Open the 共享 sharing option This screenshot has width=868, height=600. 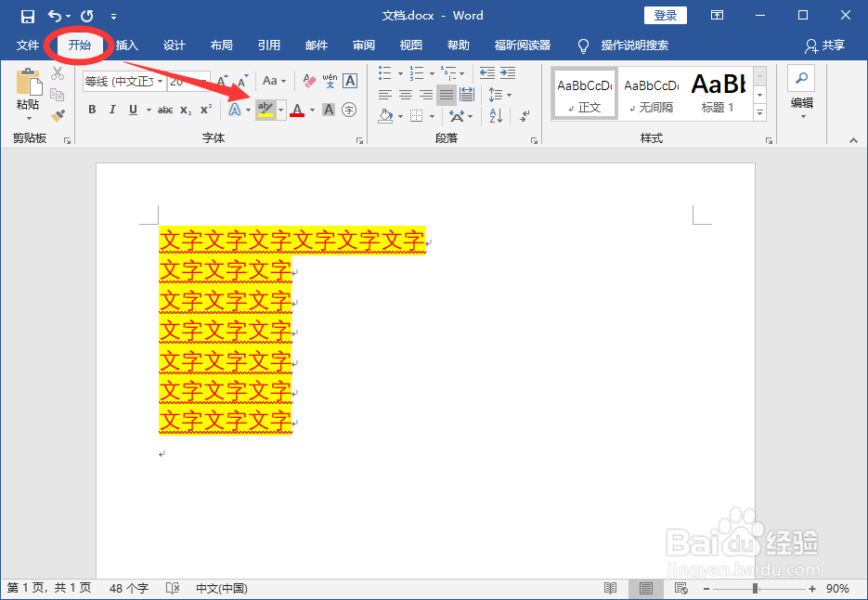(x=831, y=46)
